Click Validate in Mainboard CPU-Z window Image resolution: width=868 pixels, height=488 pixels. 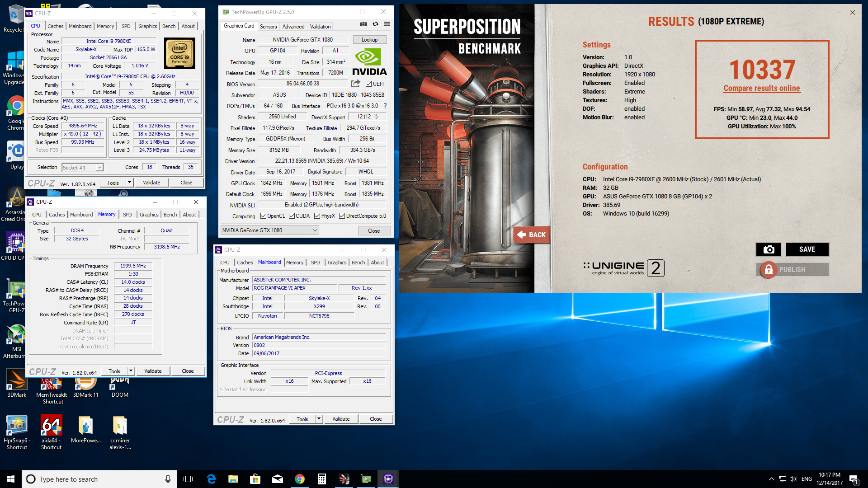pyautogui.click(x=341, y=419)
